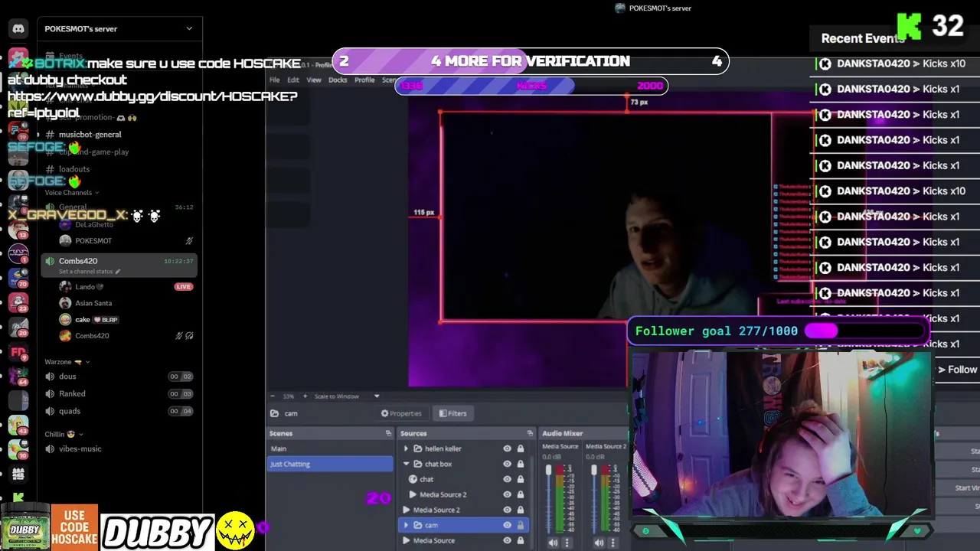Screen dimensions: 980x551
Task: Open the View menu in OBS
Action: pos(314,80)
